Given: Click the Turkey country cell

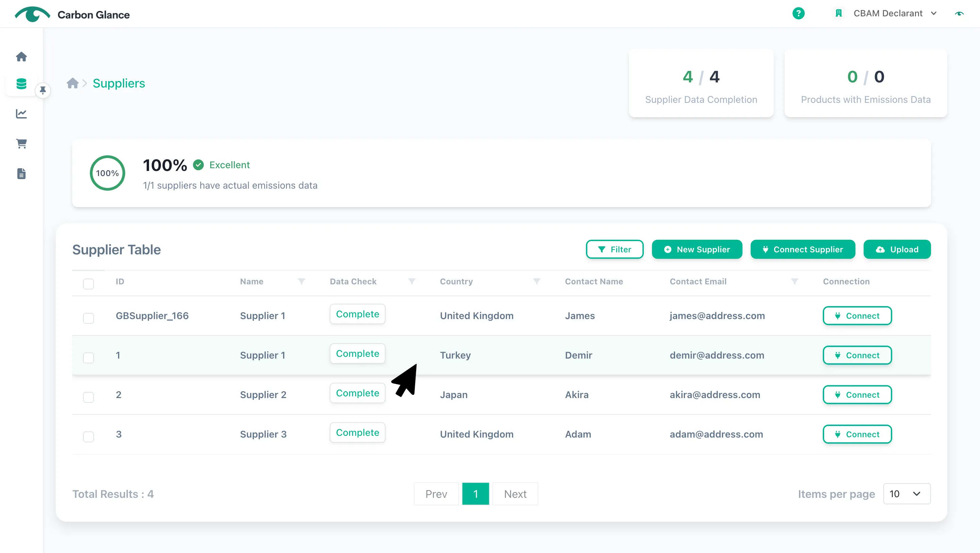Looking at the screenshot, I should pos(455,355).
